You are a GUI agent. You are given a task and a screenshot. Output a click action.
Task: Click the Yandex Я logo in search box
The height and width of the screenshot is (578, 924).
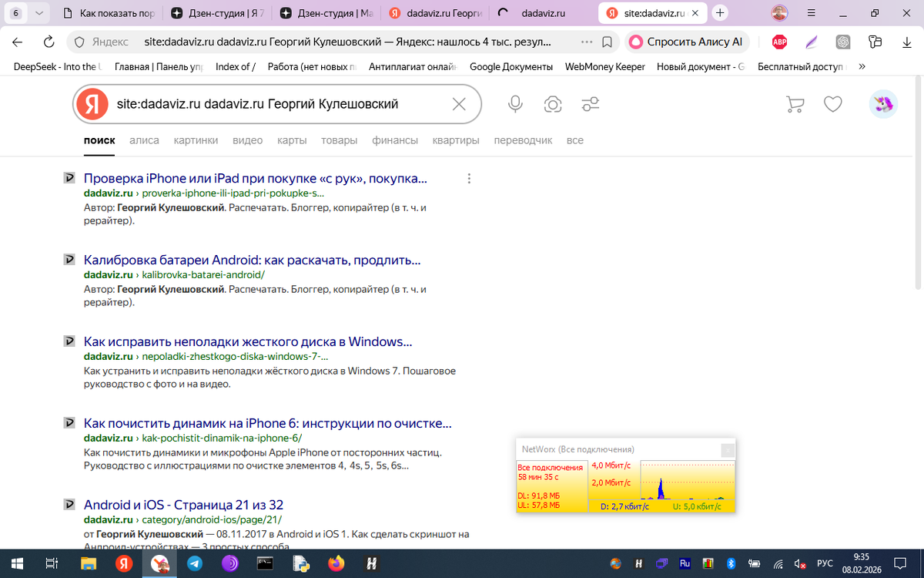click(x=92, y=104)
